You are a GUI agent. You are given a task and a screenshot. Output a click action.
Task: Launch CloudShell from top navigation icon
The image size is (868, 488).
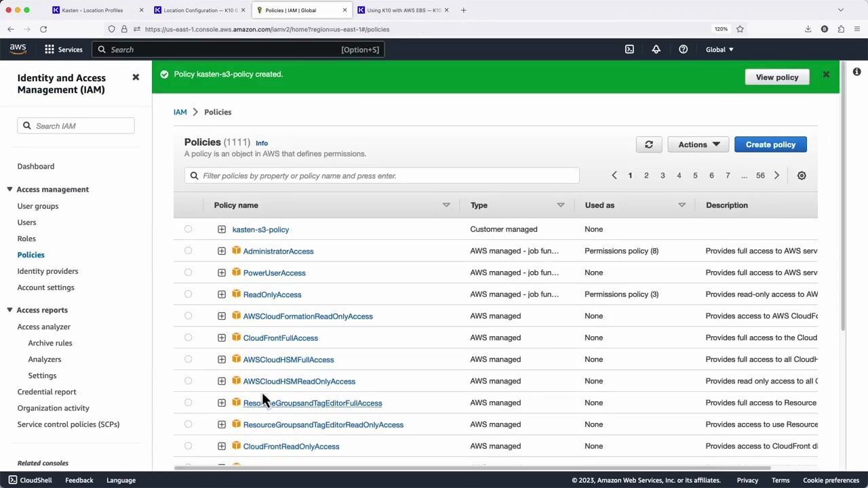coord(629,49)
